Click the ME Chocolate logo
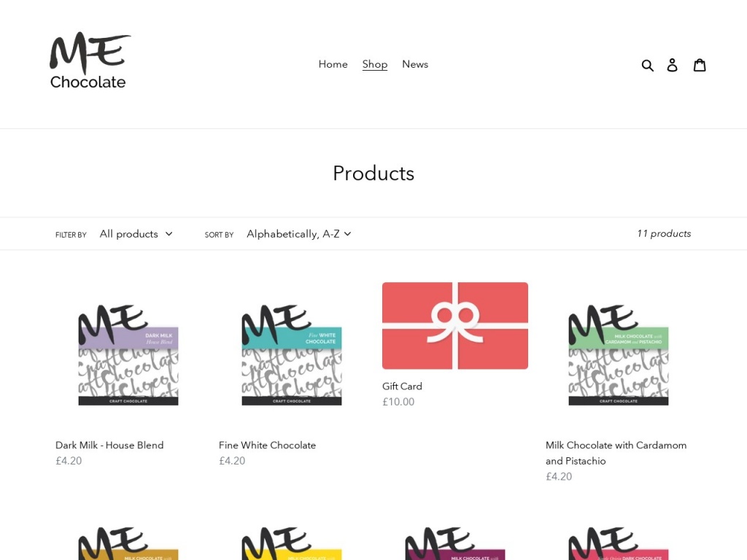The image size is (747, 560). pos(90,61)
